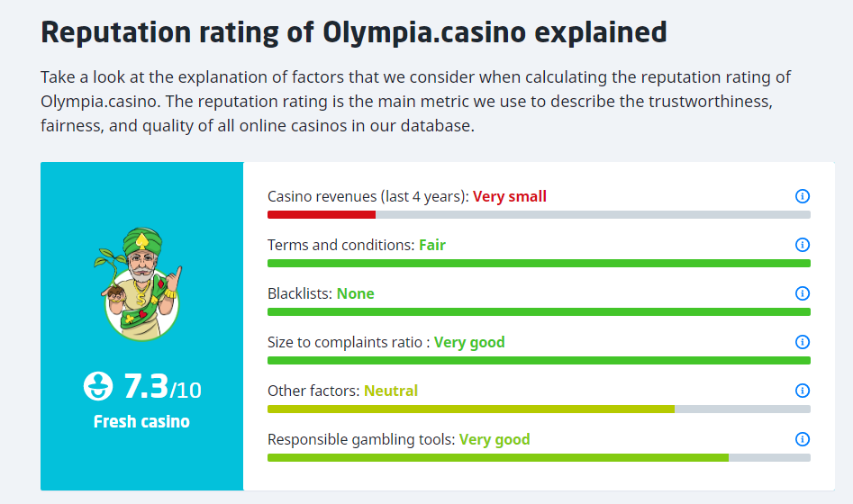Click the Size to complaints ratio bar

(539, 360)
